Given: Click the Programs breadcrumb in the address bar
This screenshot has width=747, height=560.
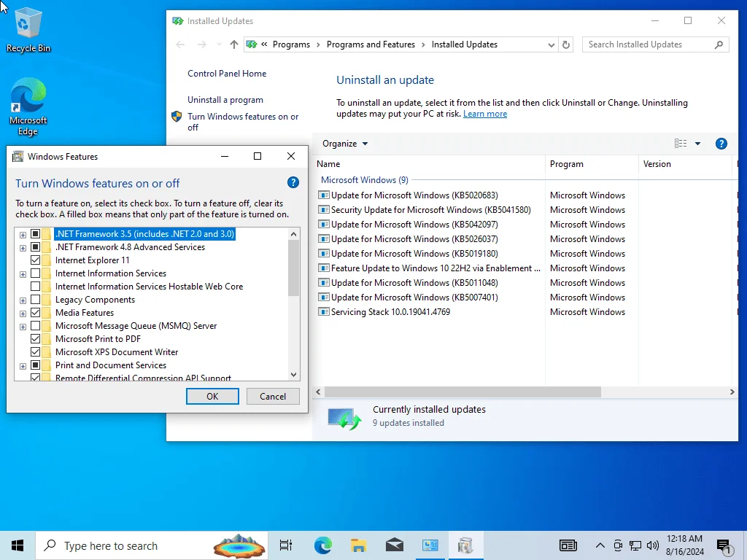Looking at the screenshot, I should 291,44.
